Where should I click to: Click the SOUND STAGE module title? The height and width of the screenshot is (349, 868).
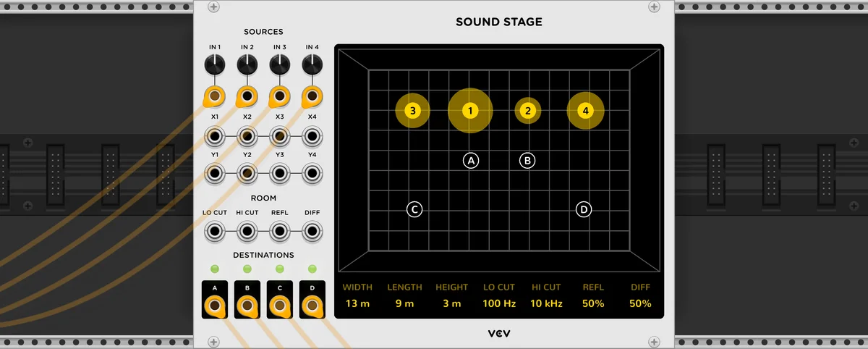coord(499,22)
